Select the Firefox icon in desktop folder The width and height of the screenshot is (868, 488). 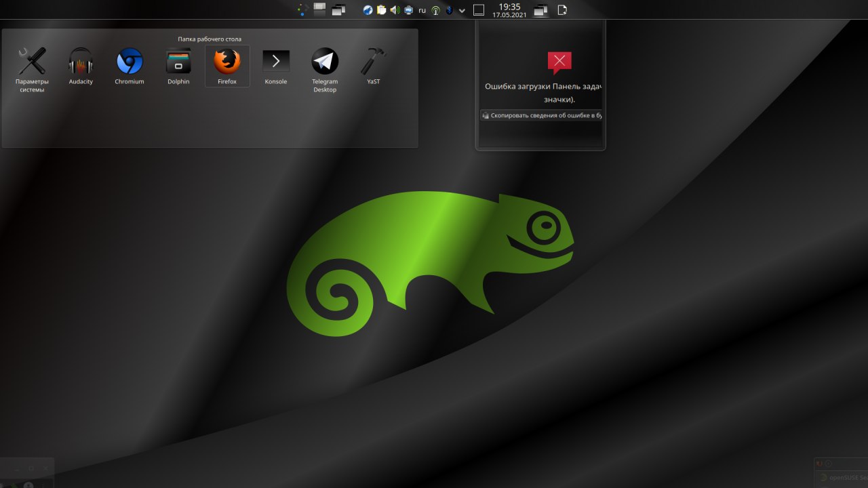click(227, 66)
